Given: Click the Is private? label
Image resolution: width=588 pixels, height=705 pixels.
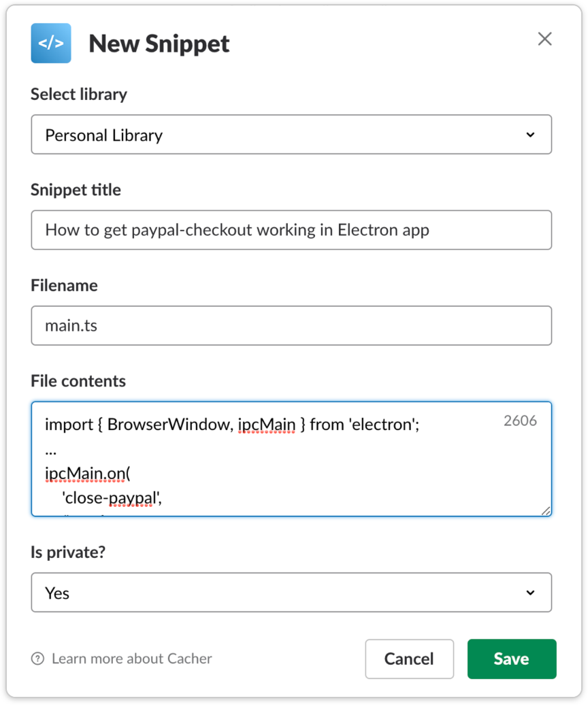Looking at the screenshot, I should [x=68, y=552].
